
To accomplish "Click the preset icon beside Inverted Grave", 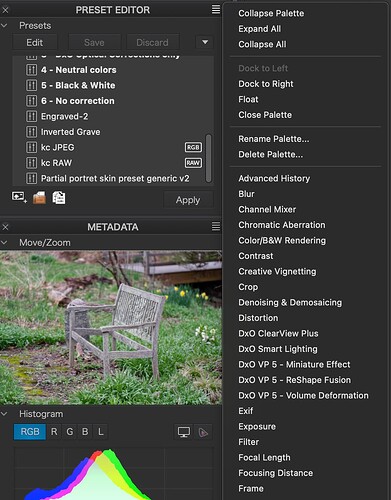I will [x=31, y=132].
